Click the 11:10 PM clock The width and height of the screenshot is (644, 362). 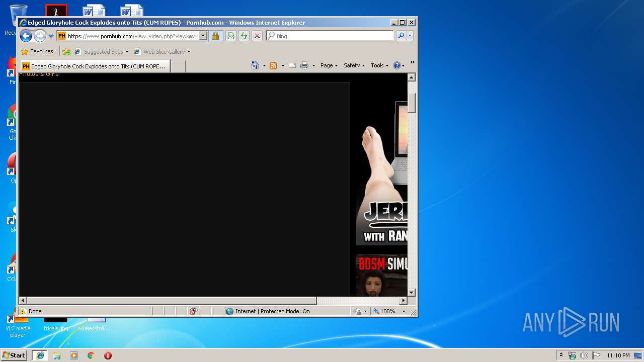click(618, 355)
